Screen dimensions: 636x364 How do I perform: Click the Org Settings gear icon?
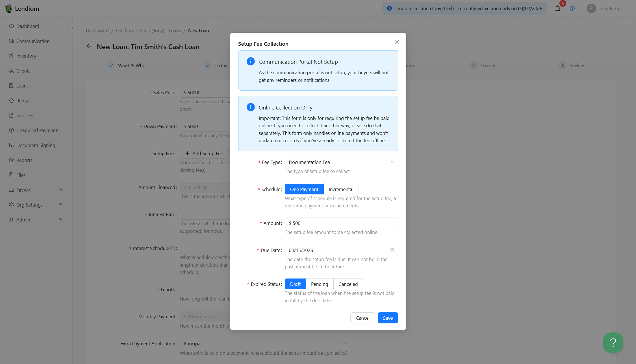(11, 205)
